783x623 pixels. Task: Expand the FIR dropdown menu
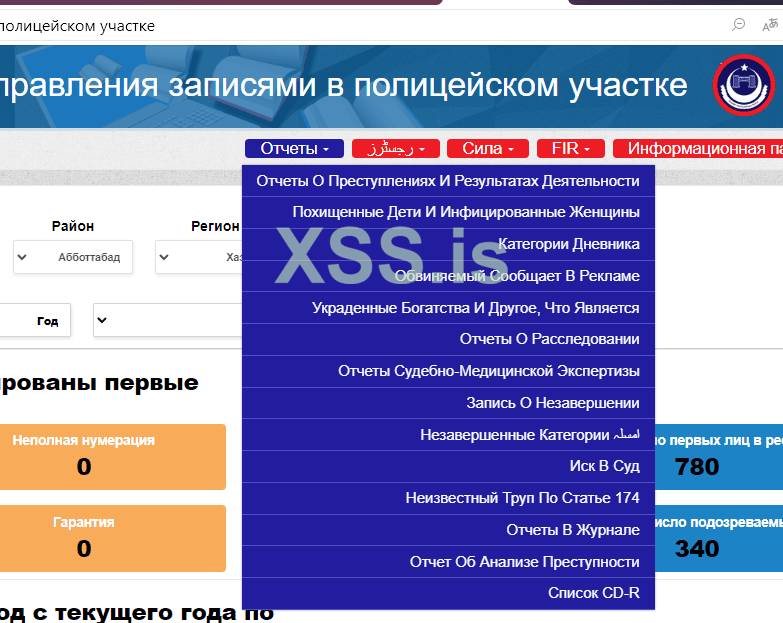pos(571,148)
